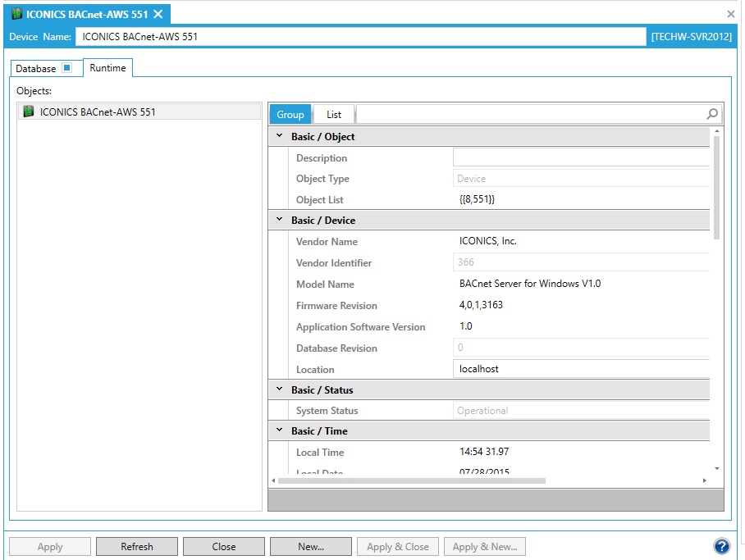
Task: Click the vertical scrollbar thumb of properties
Action: [x=716, y=188]
